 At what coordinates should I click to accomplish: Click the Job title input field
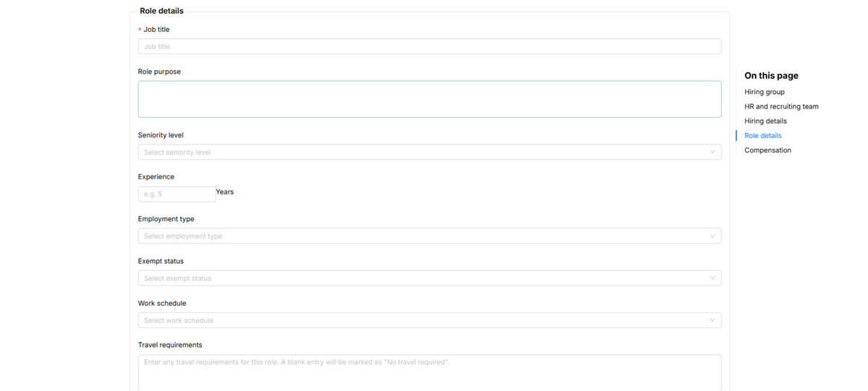pyautogui.click(x=430, y=46)
